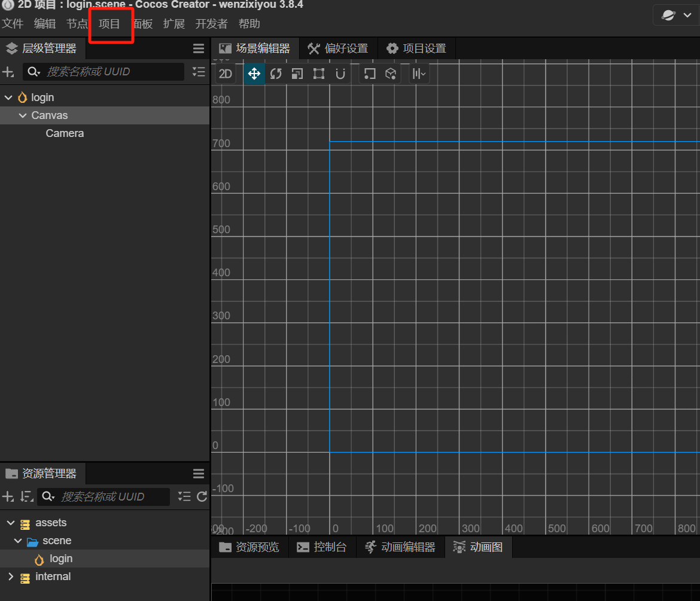Collapse the assets folder
This screenshot has height=601, width=700.
11,523
